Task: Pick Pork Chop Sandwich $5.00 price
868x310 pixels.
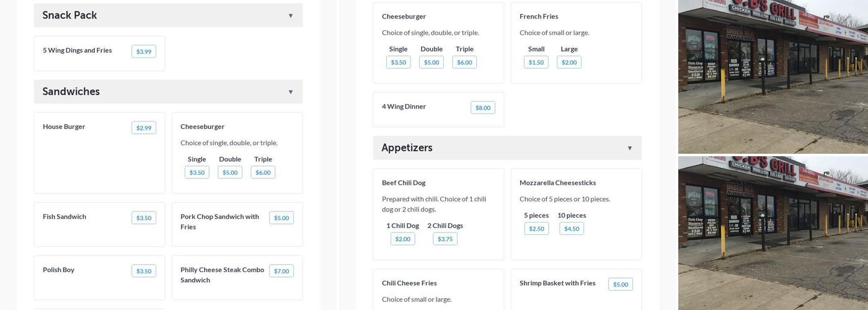Action: click(281, 218)
